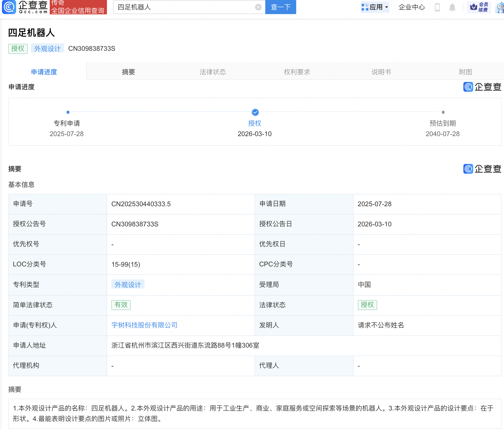This screenshot has width=504, height=429.
Task: Clear the search box text
Action: [x=258, y=7]
